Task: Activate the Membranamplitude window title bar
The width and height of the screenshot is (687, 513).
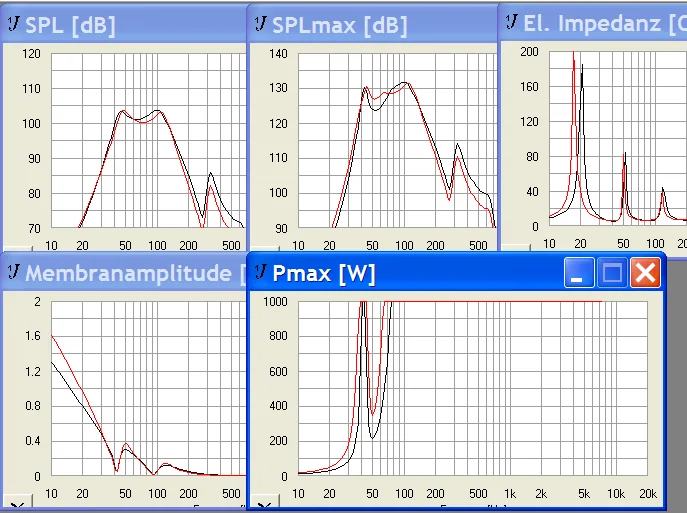Action: 125,273
